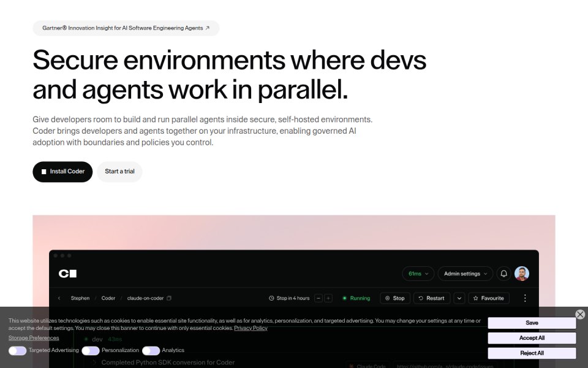Image resolution: width=588 pixels, height=368 pixels.
Task: Open the three-dot more options menu
Action: tap(525, 298)
